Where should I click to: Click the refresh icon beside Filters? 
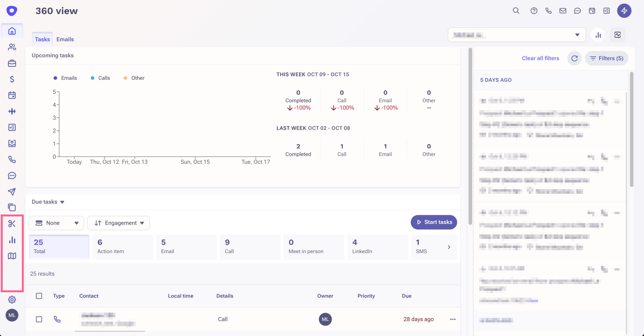pos(574,58)
